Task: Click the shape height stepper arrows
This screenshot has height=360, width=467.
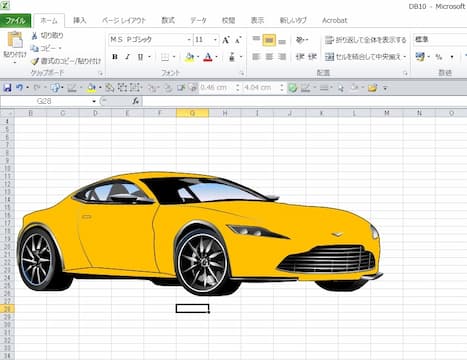Action: coord(237,88)
